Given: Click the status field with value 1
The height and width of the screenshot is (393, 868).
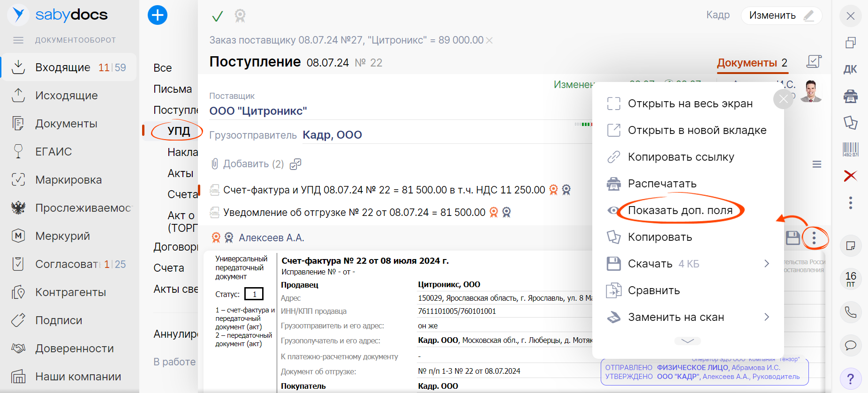Looking at the screenshot, I should [x=254, y=294].
